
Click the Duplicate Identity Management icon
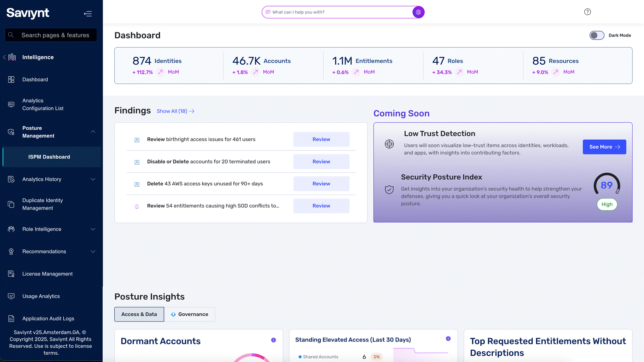tap(11, 204)
